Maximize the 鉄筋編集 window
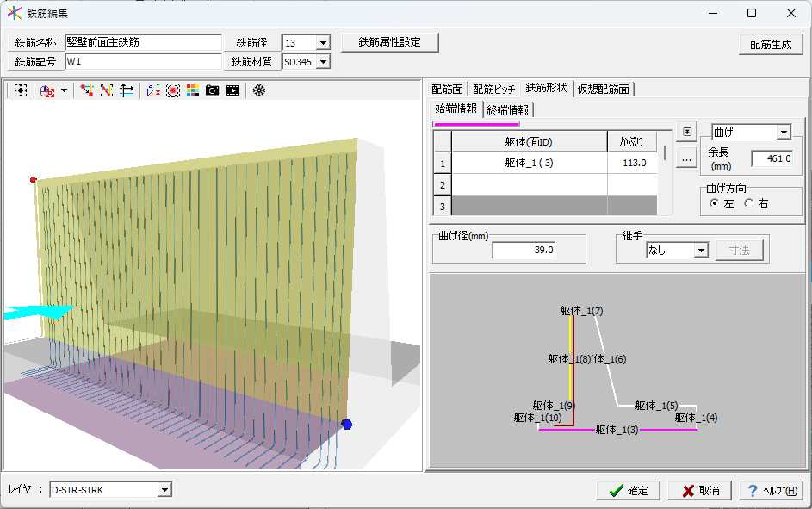This screenshot has width=812, height=509. pyautogui.click(x=752, y=13)
